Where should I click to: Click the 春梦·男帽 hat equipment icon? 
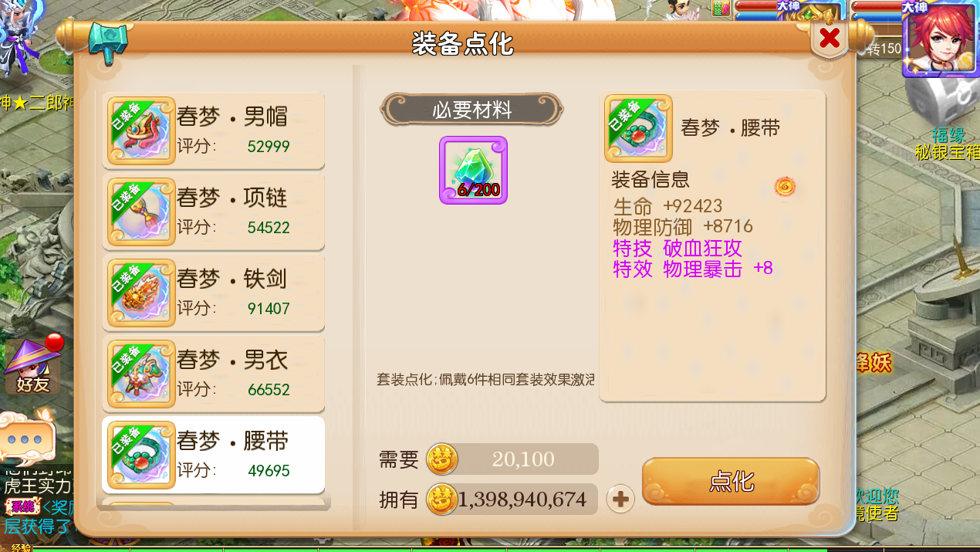click(x=141, y=130)
